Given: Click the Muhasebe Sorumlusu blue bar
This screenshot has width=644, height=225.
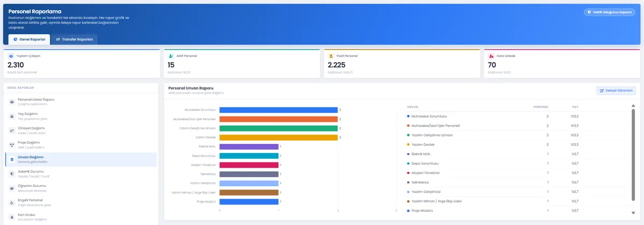Looking at the screenshot, I should pyautogui.click(x=279, y=110).
